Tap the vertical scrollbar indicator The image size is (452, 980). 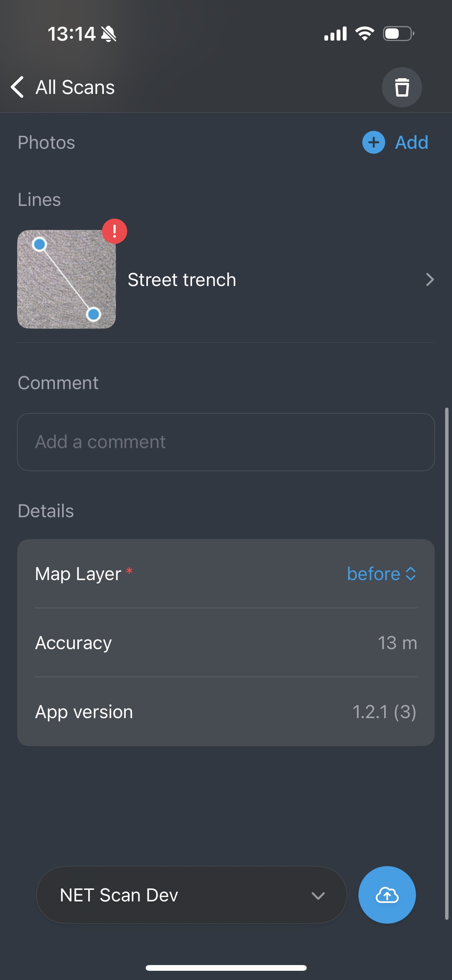pyautogui.click(x=446, y=663)
